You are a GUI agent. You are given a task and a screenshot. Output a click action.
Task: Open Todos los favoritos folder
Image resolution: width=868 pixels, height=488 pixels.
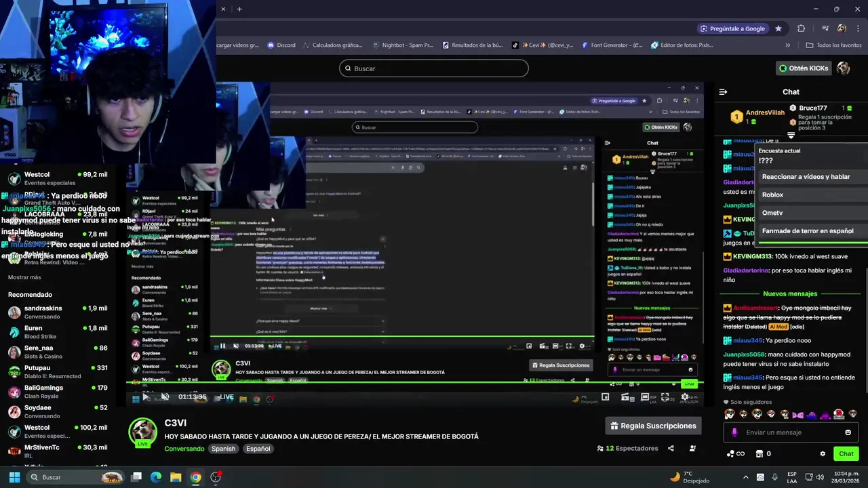833,45
